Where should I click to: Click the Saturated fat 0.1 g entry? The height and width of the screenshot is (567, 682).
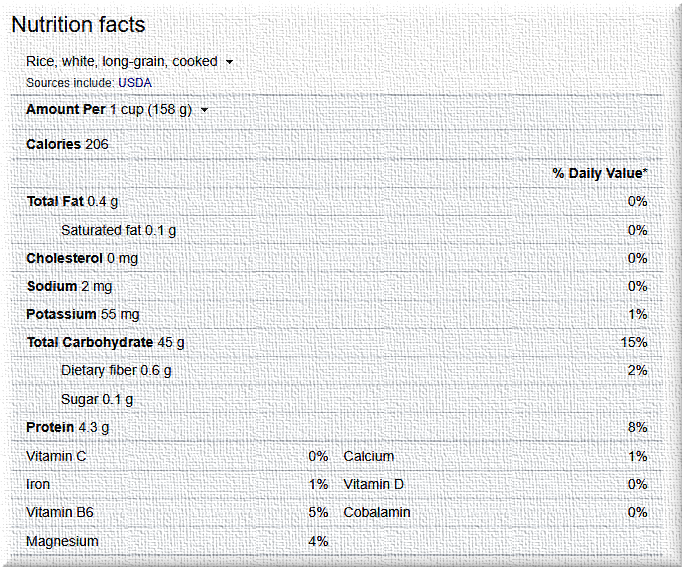pyautogui.click(x=118, y=230)
